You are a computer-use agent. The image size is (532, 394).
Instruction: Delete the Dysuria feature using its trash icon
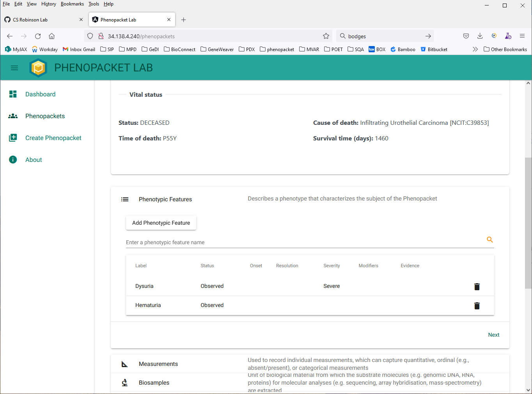(477, 286)
